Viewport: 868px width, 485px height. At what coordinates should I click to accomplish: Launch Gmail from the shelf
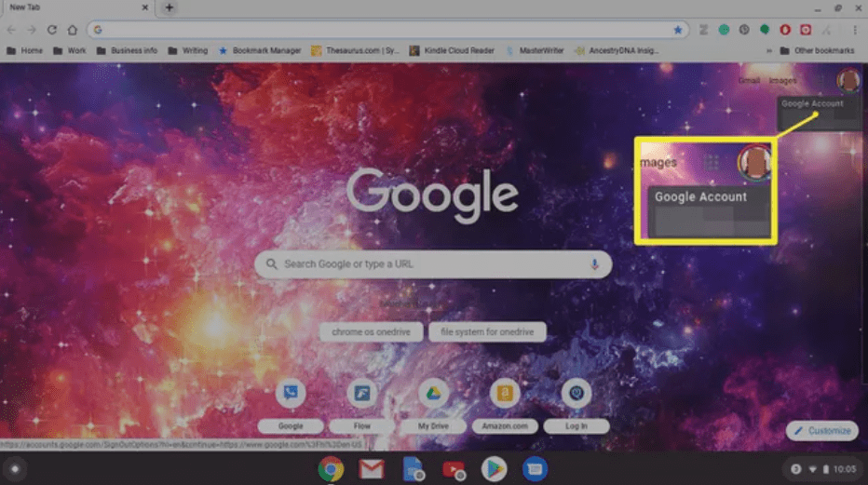(372, 469)
